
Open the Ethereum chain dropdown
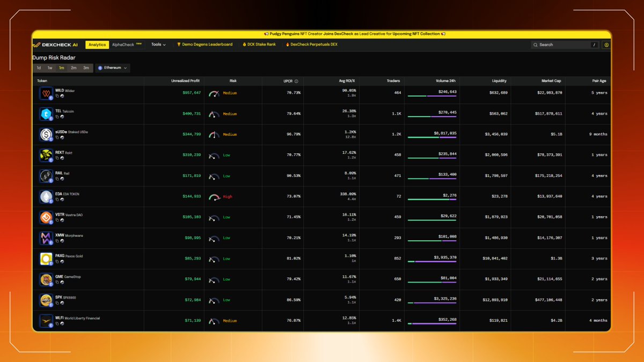(x=112, y=68)
